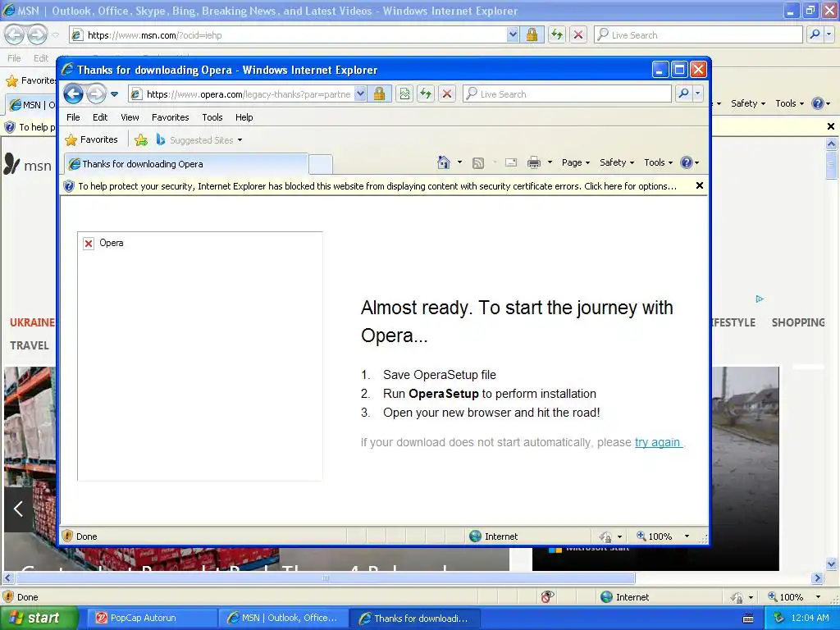The height and width of the screenshot is (630, 840).
Task: Click Read Mail icon in Opera window
Action: click(x=511, y=163)
